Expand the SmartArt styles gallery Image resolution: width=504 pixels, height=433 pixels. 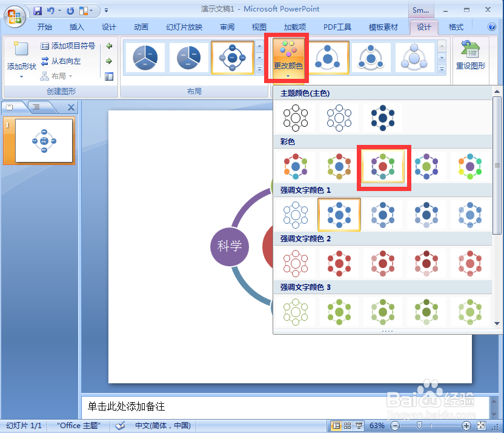click(442, 69)
